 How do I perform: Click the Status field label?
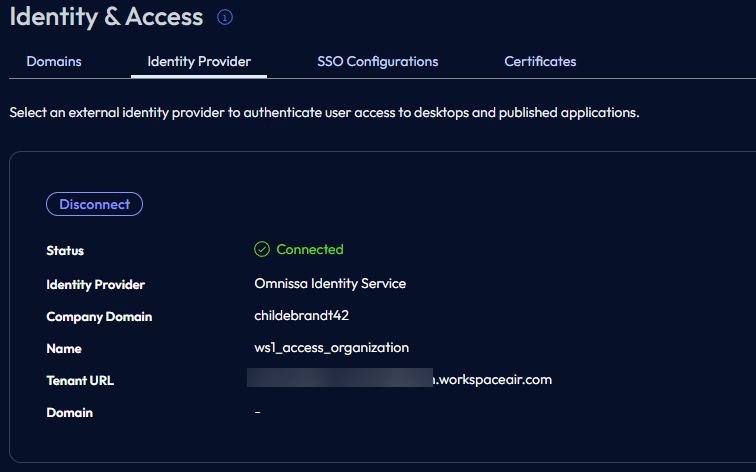click(65, 251)
